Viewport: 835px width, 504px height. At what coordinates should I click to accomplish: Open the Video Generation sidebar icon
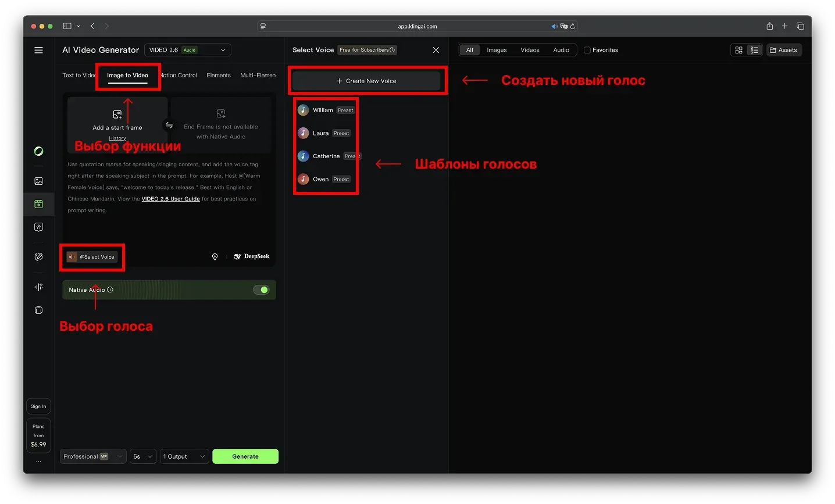click(x=38, y=204)
